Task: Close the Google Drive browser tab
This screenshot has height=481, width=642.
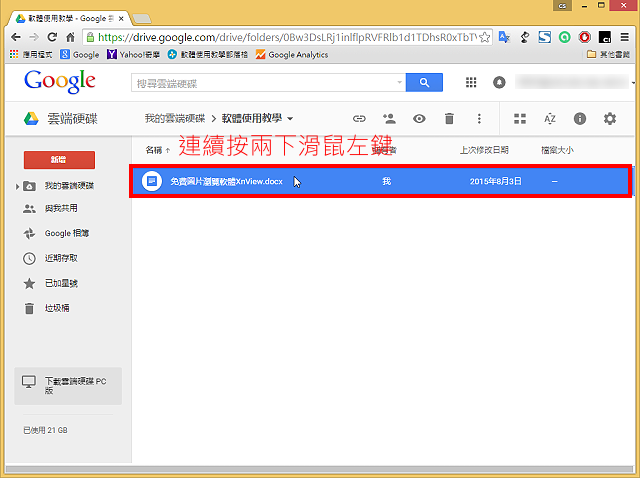Action: (x=121, y=19)
